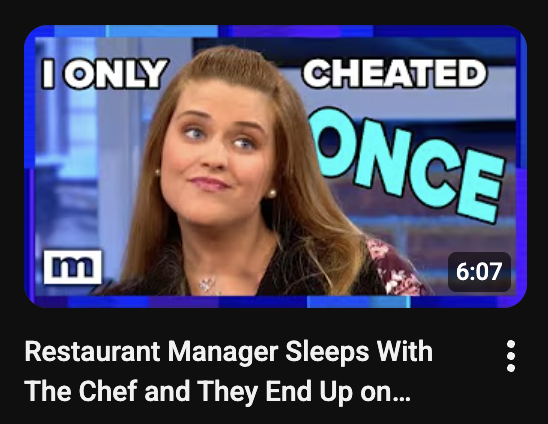
Task: Open the 'Restaurant Manager Sleeps With' title link
Action: [229, 352]
